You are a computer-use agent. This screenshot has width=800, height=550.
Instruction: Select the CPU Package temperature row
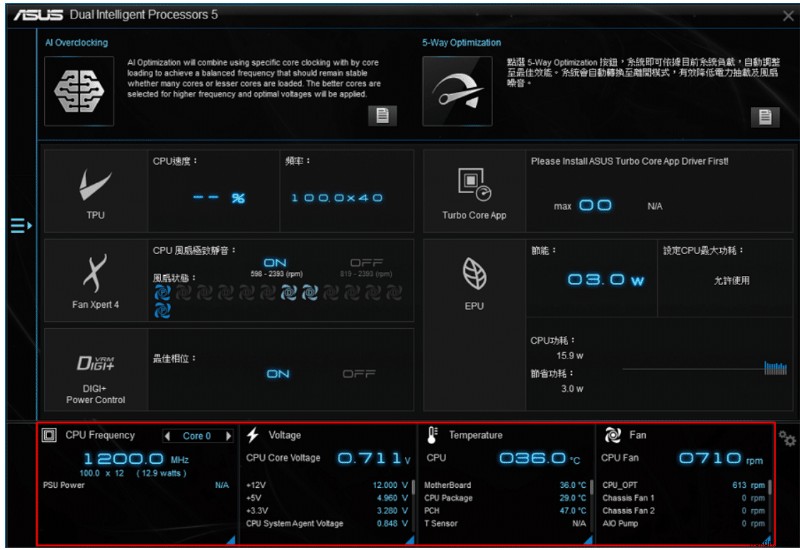pos(505,498)
